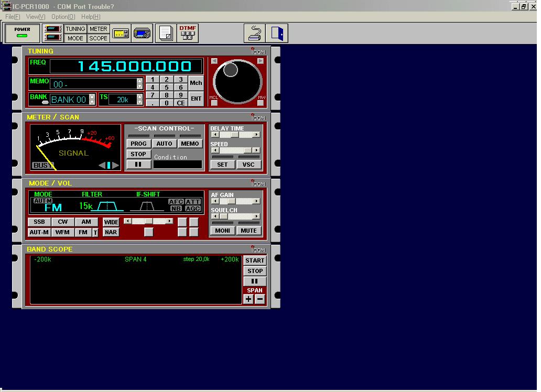Stop the scan in Scan Control
This screenshot has width=541, height=392.
click(138, 154)
